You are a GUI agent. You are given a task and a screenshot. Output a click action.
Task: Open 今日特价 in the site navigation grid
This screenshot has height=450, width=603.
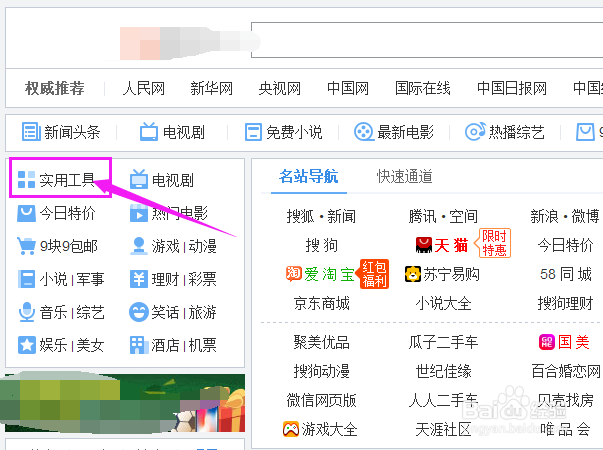tap(565, 245)
